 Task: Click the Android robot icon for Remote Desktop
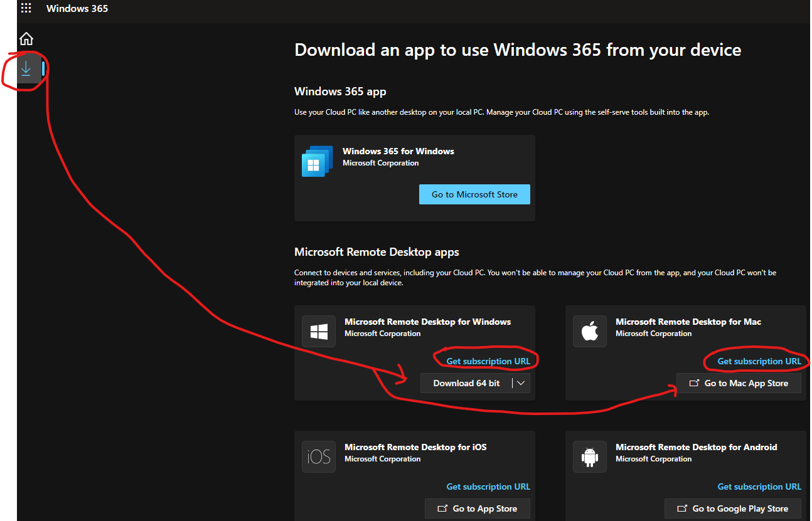tap(590, 457)
